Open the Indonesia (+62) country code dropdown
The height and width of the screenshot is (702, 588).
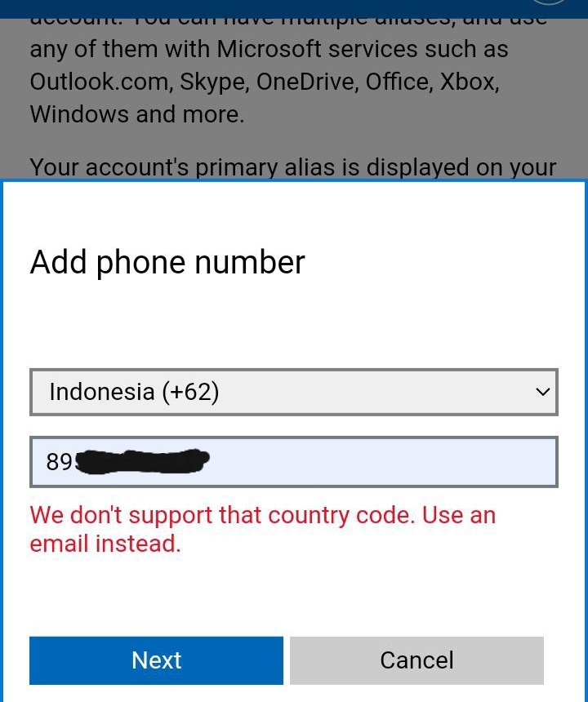click(x=294, y=392)
